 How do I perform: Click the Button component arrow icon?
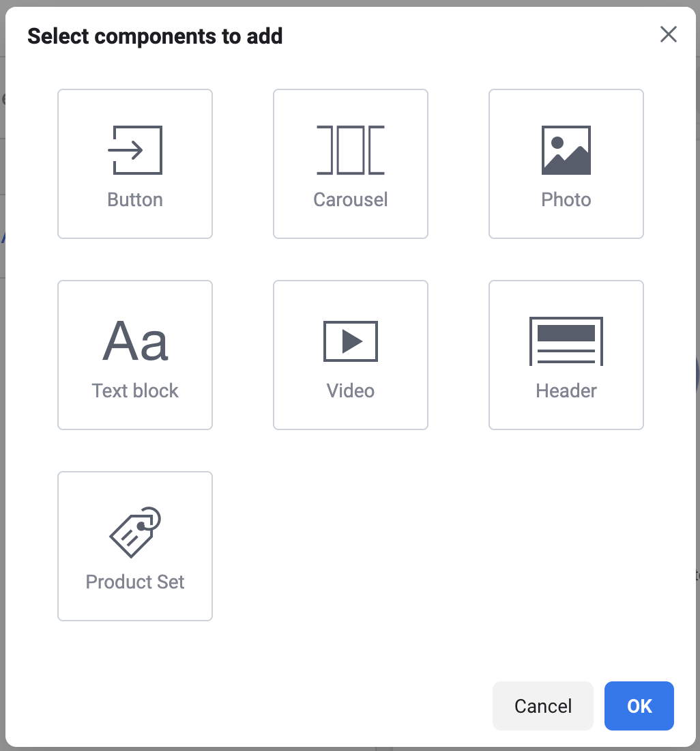[x=135, y=150]
